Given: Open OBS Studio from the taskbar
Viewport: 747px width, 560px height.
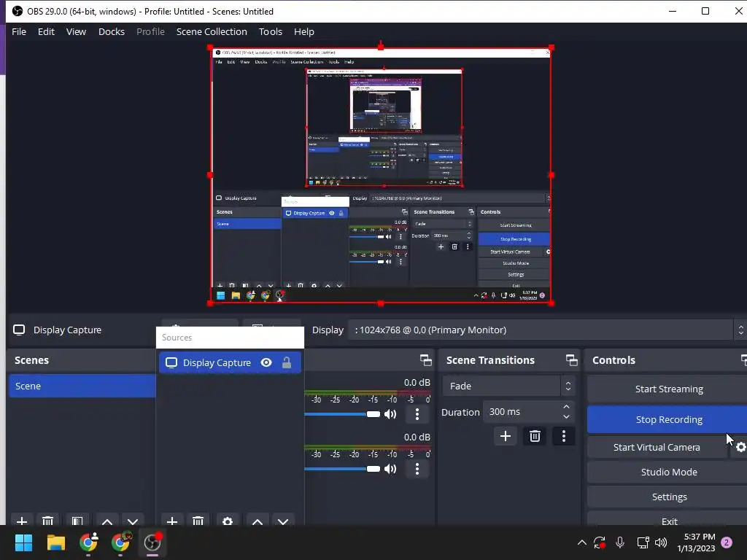Looking at the screenshot, I should coord(152,542).
